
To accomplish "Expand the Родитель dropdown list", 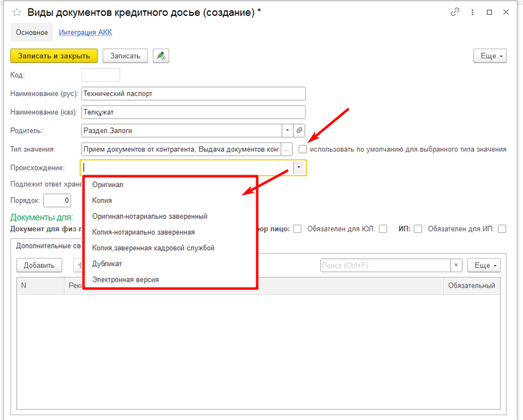I will (288, 131).
